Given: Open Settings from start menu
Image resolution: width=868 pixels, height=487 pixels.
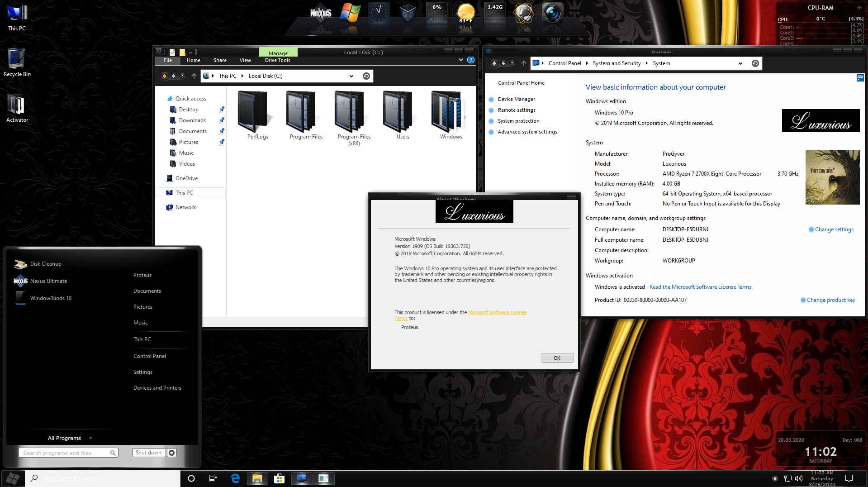Looking at the screenshot, I should click(143, 372).
